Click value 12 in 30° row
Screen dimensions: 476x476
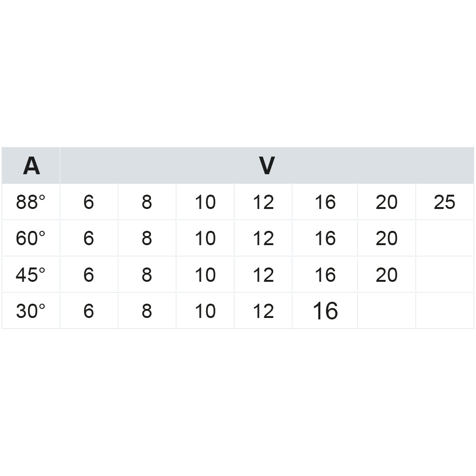pos(263,311)
